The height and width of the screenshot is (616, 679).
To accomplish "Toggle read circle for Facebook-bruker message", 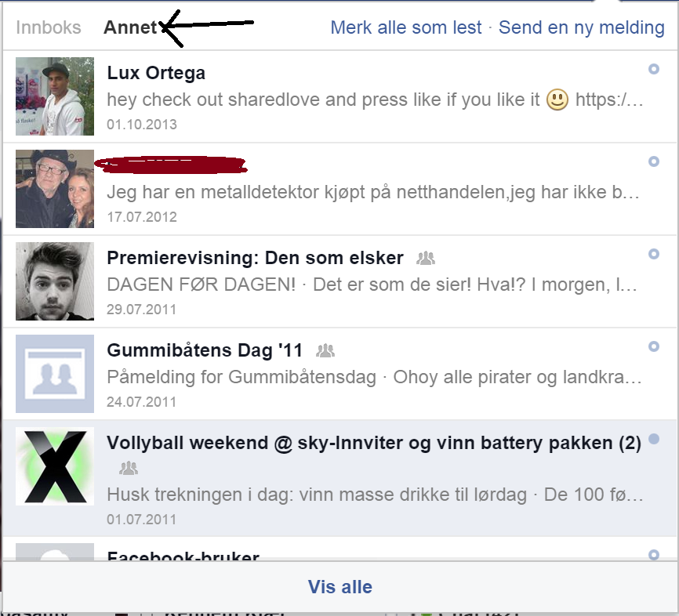I will pos(653,555).
